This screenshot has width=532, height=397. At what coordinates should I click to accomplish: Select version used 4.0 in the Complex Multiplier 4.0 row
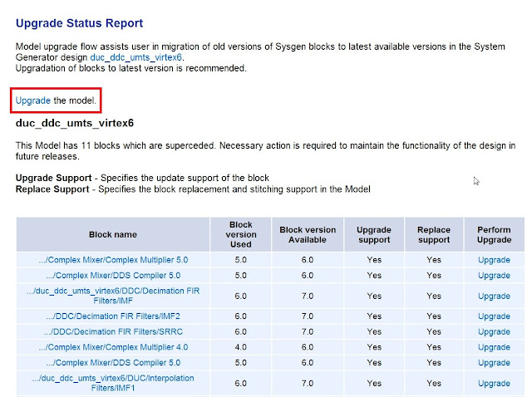[x=240, y=347]
